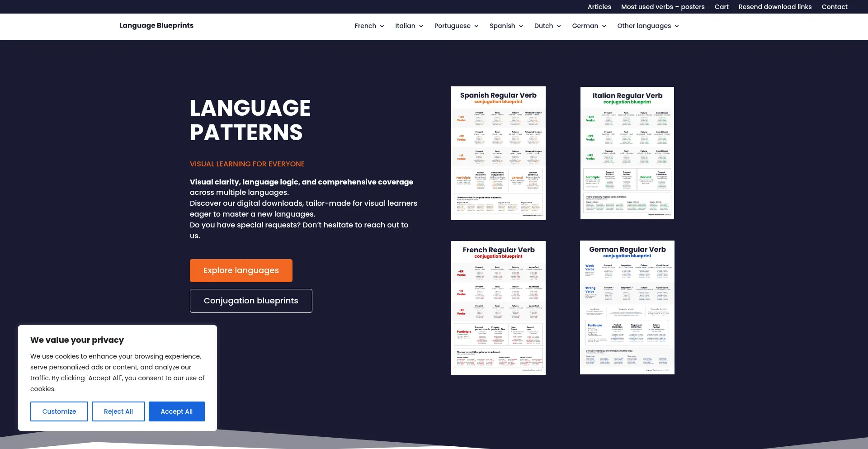Expand the Italian language dropdown
This screenshot has width=868, height=449.
pyautogui.click(x=409, y=26)
